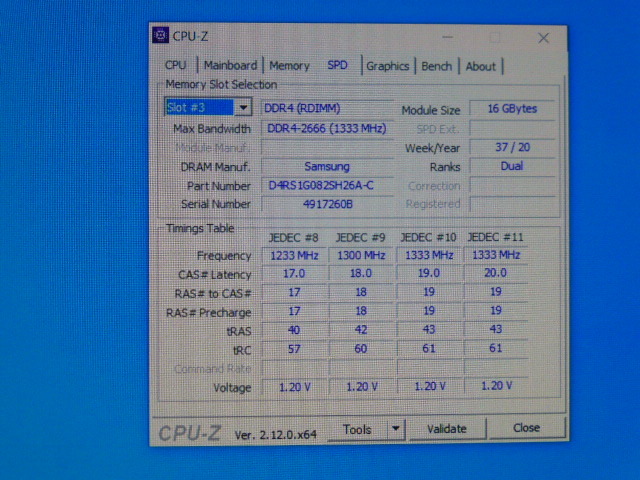The image size is (640, 480).
Task: Click the Voltage row label
Action: [232, 388]
